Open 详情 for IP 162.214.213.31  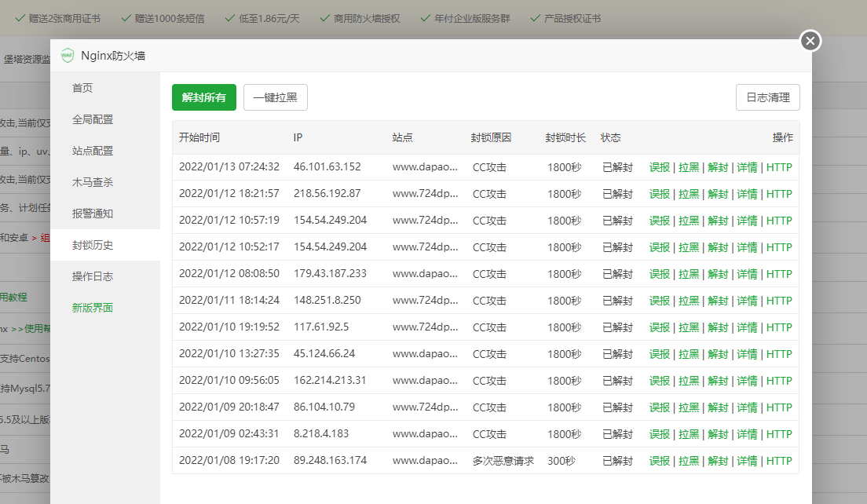tap(747, 381)
